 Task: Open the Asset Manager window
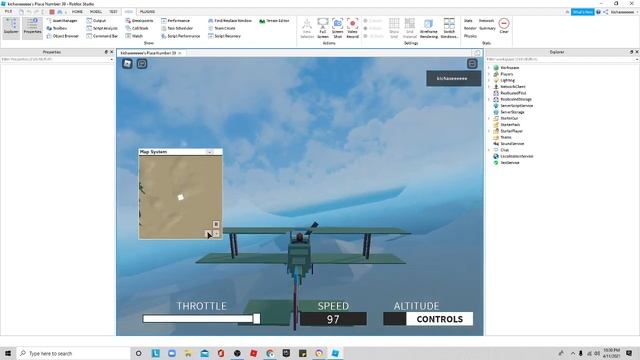(x=62, y=20)
